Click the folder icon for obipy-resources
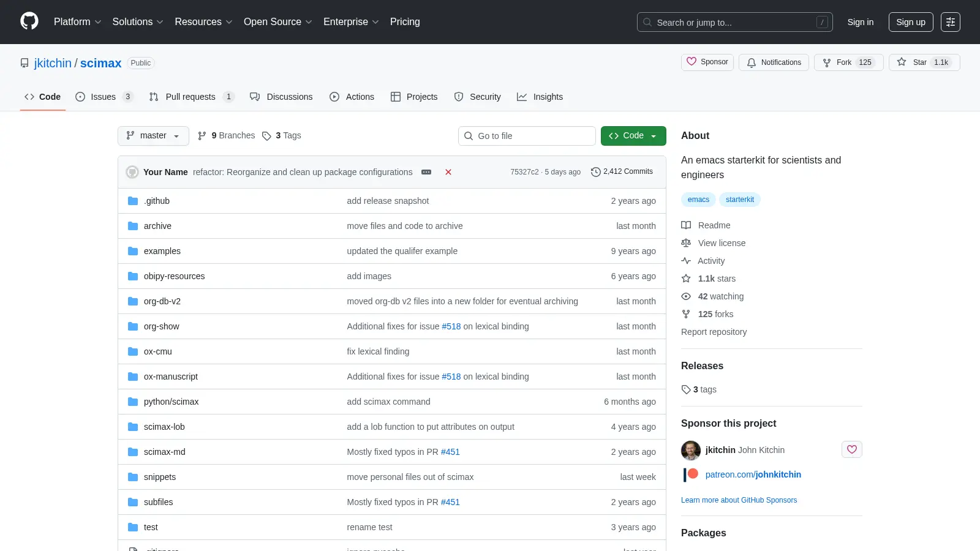Viewport: 980px width, 551px height. click(x=133, y=276)
